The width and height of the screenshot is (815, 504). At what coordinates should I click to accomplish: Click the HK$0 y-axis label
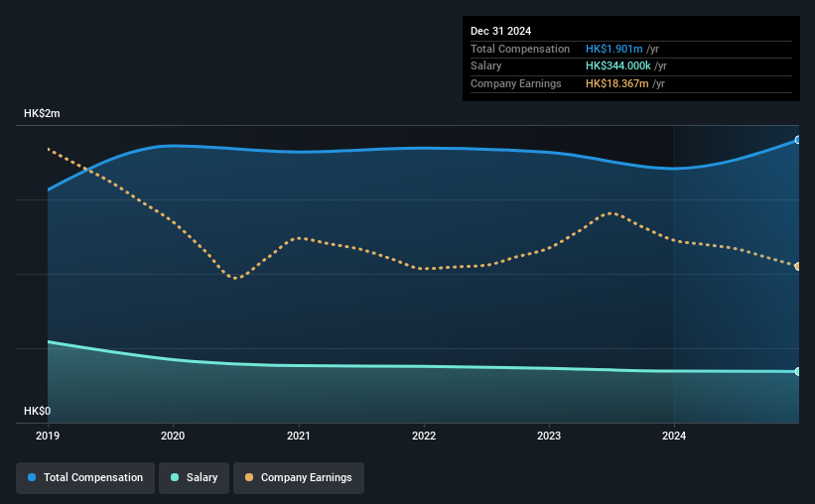point(38,411)
